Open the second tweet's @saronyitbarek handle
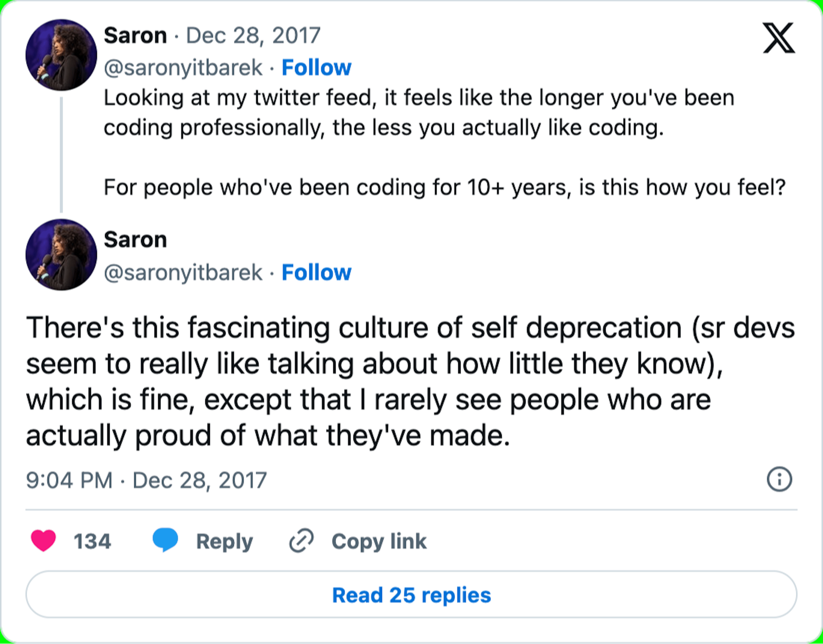Viewport: 823px width, 644px height. tap(183, 273)
